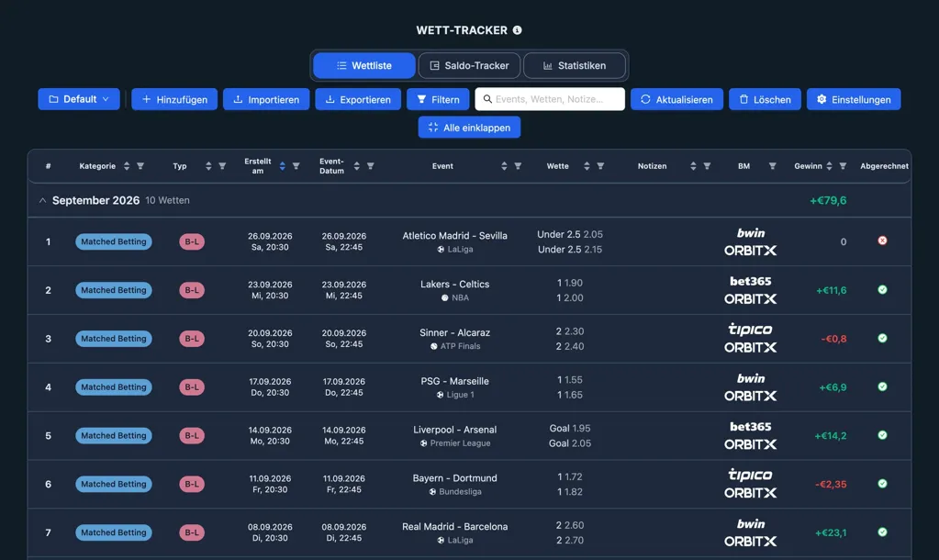Click the info icon next to WETT-TRACKER

coord(518,30)
